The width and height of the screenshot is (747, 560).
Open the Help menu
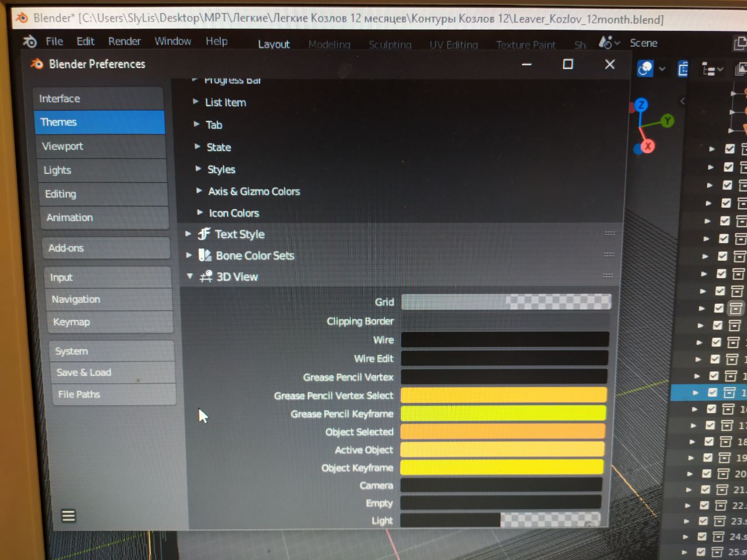217,41
